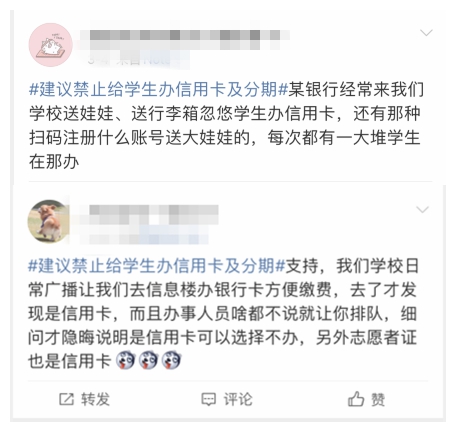Click the repost (转发) share icon

(66, 399)
